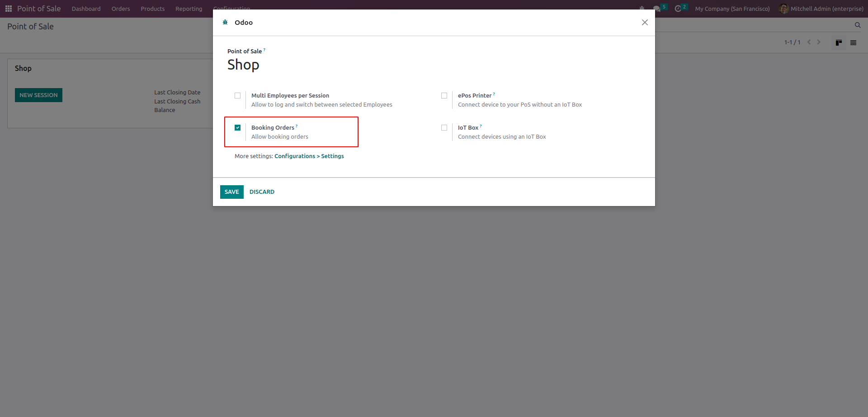Click the pager counter 1-1 / 1
The width and height of the screenshot is (868, 417).
pos(793,42)
